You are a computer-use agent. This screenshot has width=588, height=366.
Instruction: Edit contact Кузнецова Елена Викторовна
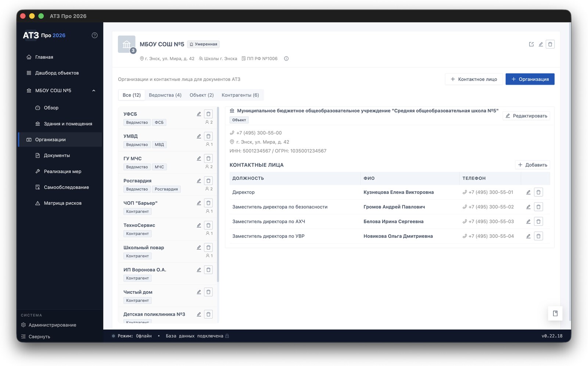point(528,192)
